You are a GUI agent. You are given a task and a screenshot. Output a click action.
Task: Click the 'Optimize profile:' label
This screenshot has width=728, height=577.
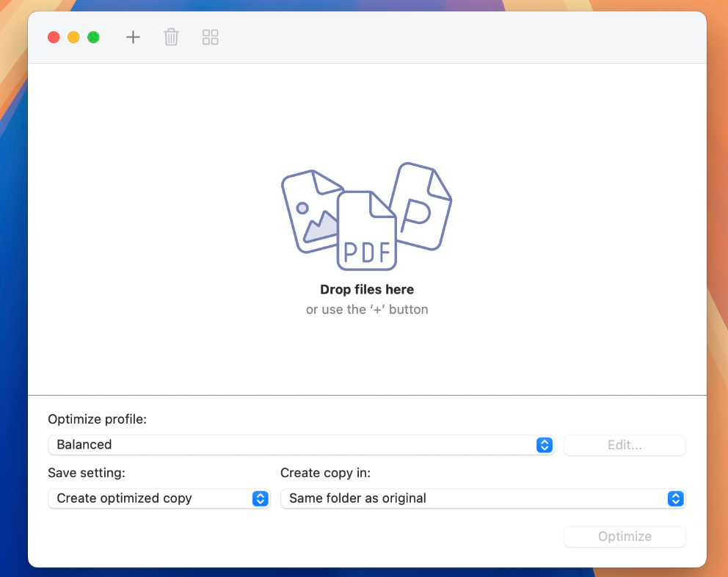tap(97, 419)
